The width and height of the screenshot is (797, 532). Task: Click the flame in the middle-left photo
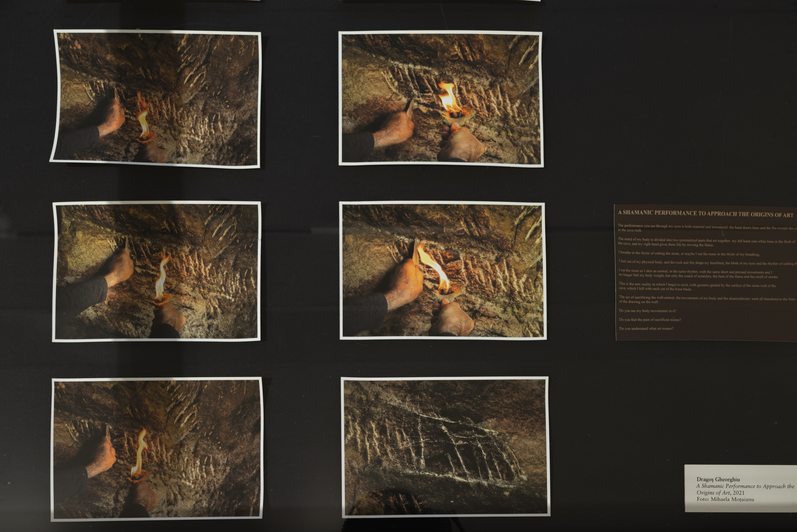point(162,279)
